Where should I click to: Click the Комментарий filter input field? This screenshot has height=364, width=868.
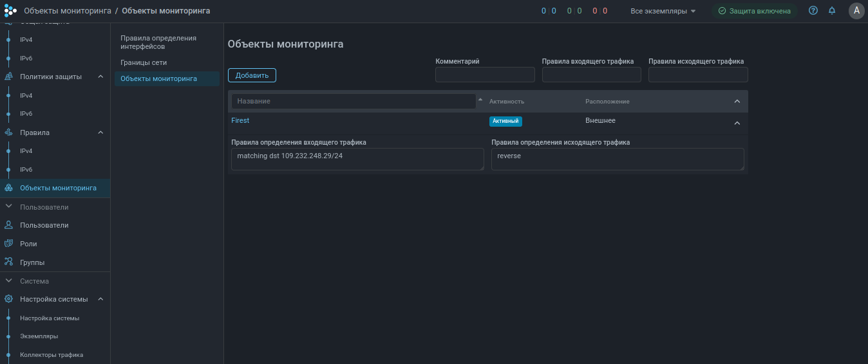pyautogui.click(x=485, y=75)
